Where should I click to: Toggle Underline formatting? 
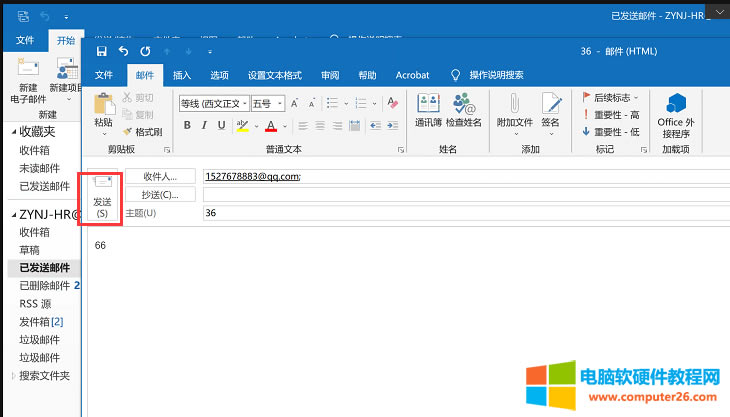point(221,125)
